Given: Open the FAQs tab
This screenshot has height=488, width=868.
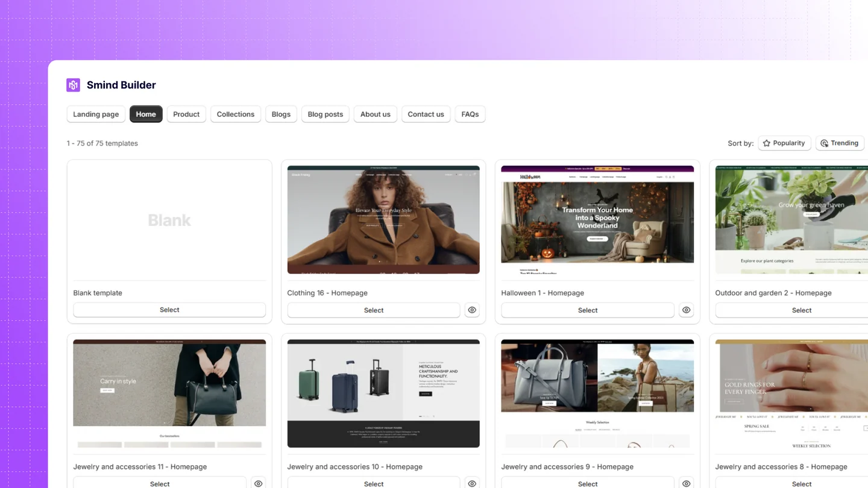Looking at the screenshot, I should point(470,114).
